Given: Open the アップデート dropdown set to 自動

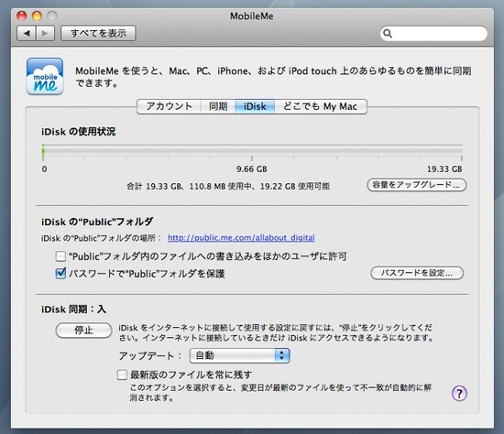Looking at the screenshot, I should point(240,355).
